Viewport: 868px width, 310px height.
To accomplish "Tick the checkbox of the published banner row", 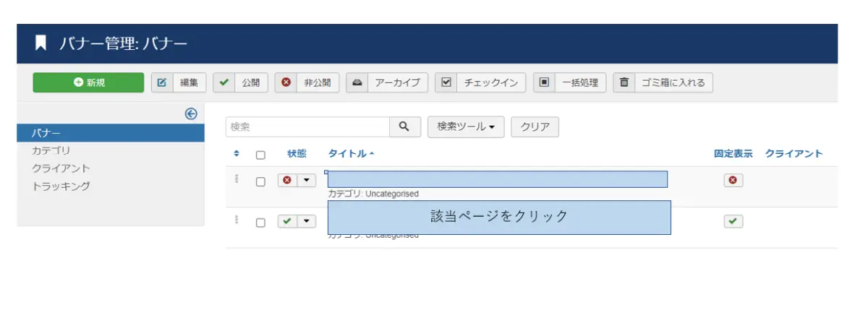I will click(261, 223).
